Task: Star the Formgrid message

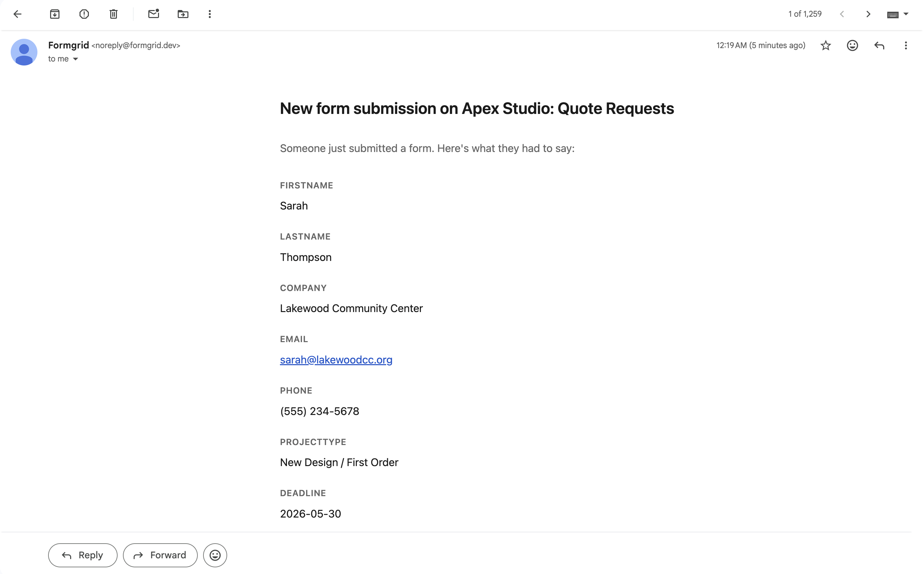Action: (x=825, y=45)
